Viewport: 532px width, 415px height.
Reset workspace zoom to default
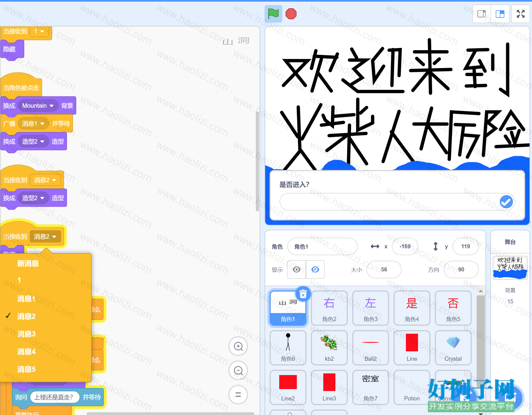[x=238, y=395]
